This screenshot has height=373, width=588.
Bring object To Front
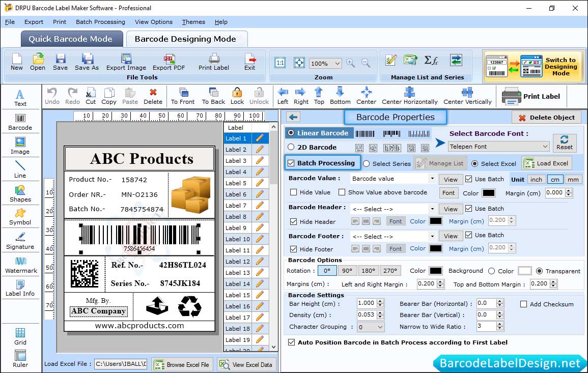pos(183,96)
